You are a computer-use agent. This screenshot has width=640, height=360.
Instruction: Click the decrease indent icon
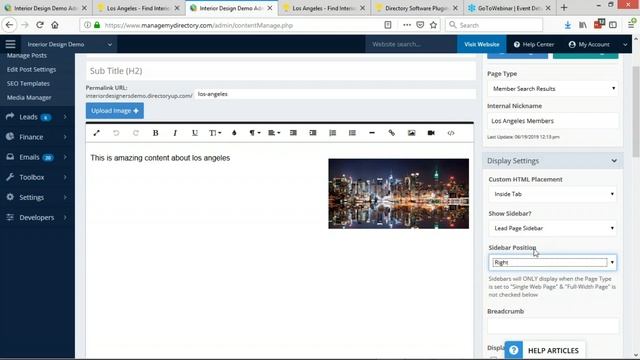click(x=293, y=133)
